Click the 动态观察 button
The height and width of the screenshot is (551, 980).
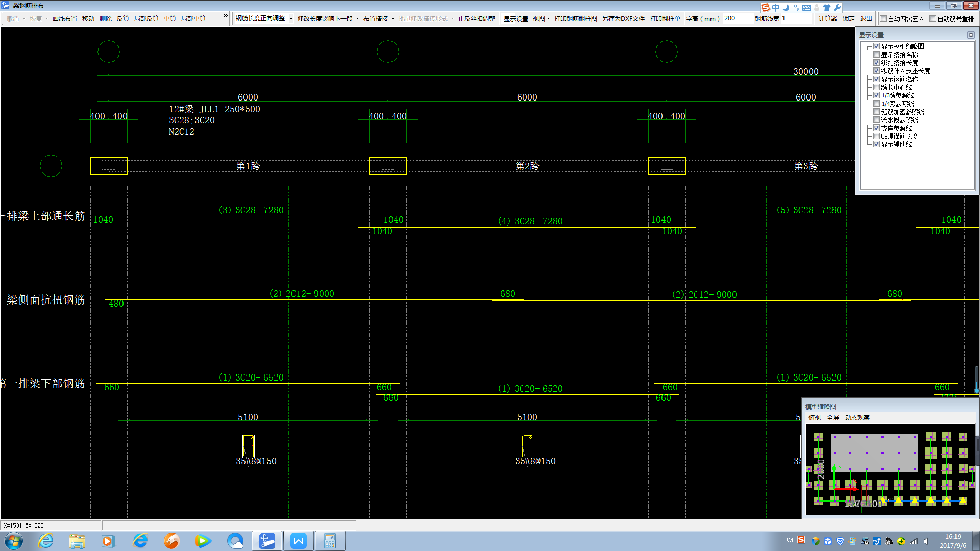(x=857, y=418)
